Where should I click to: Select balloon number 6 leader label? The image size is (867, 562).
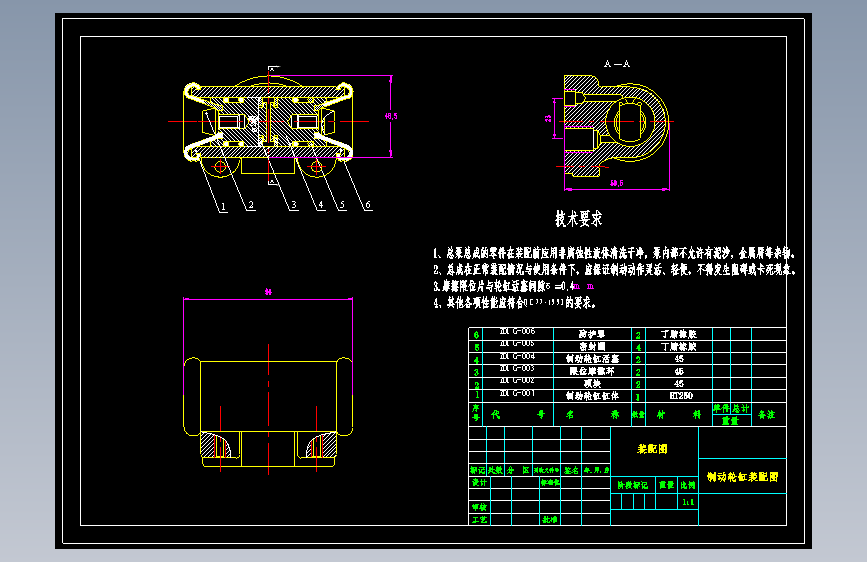tap(368, 205)
